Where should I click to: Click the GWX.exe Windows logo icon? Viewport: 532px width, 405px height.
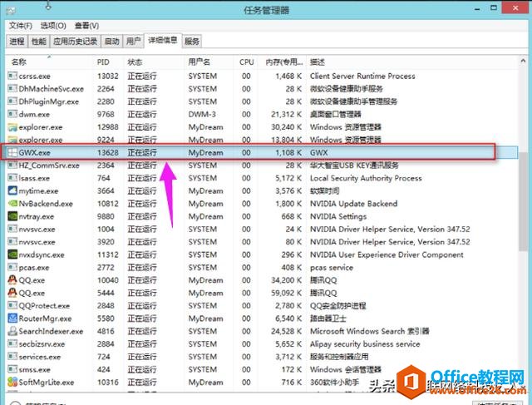[12, 152]
